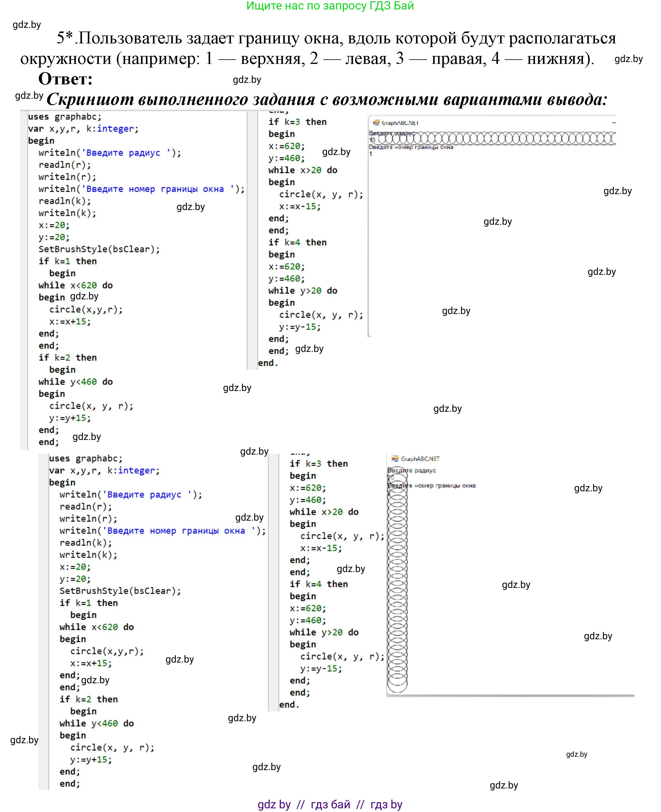
Task: Click the 'Ищите нас по запросу ГДЗ Бай' header
Action: [330, 6]
